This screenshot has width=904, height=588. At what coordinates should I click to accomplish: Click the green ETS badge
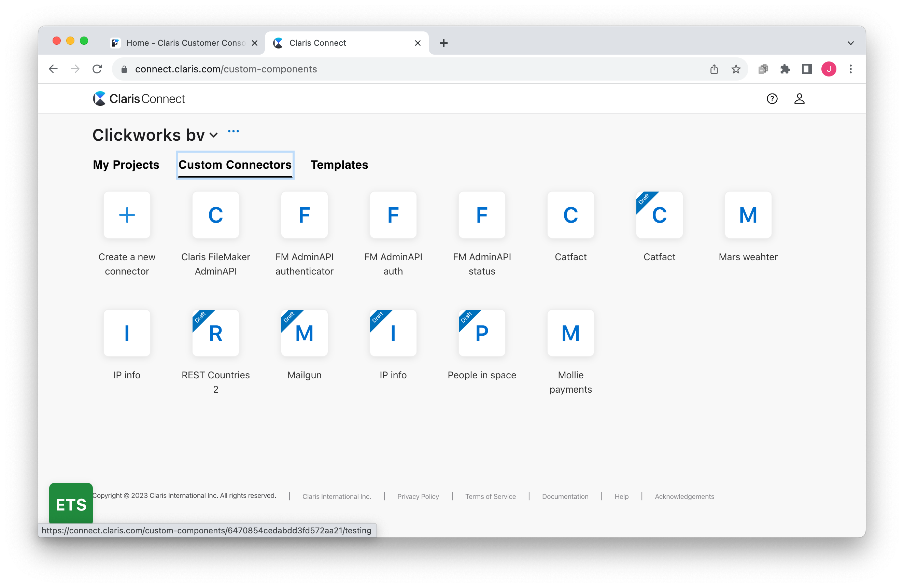71,503
